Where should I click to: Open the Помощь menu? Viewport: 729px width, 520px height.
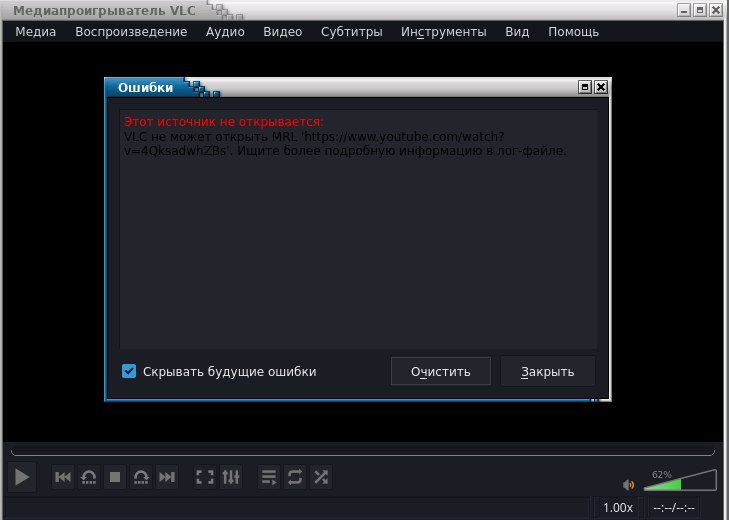(x=573, y=32)
